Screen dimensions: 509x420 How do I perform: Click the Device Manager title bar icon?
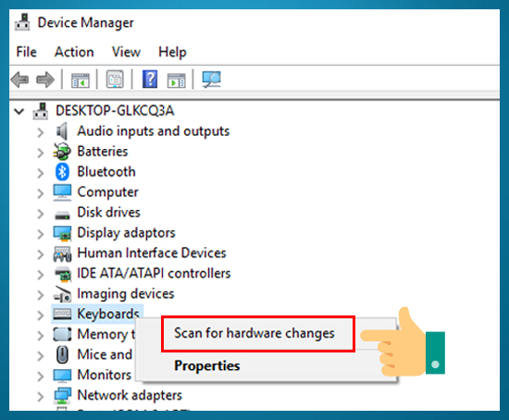point(22,22)
